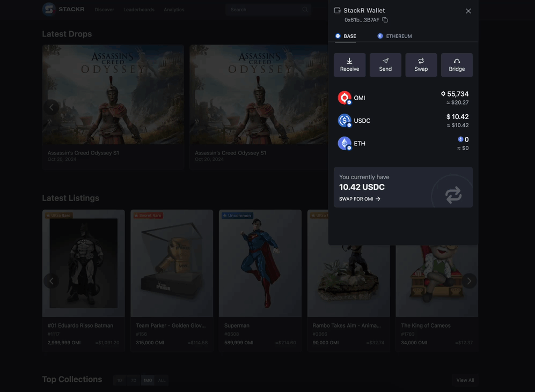Select the ETH token icon
The width and height of the screenshot is (535, 392).
point(345,144)
